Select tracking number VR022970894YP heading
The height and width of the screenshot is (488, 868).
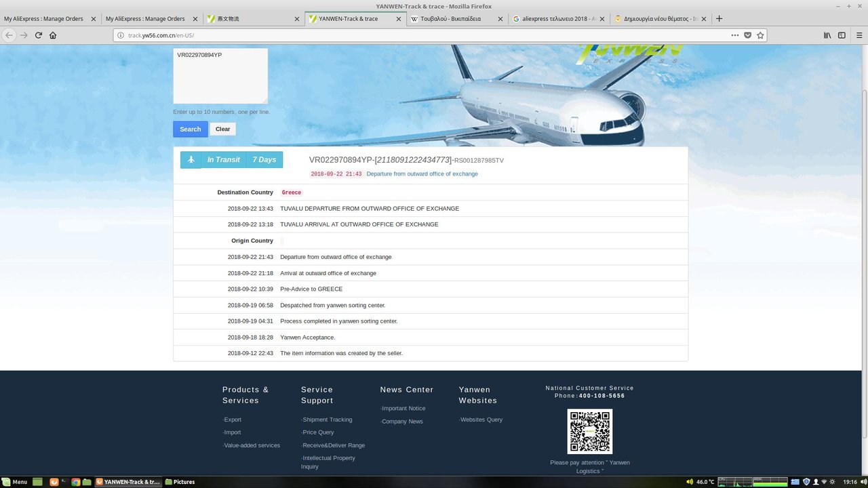[341, 160]
